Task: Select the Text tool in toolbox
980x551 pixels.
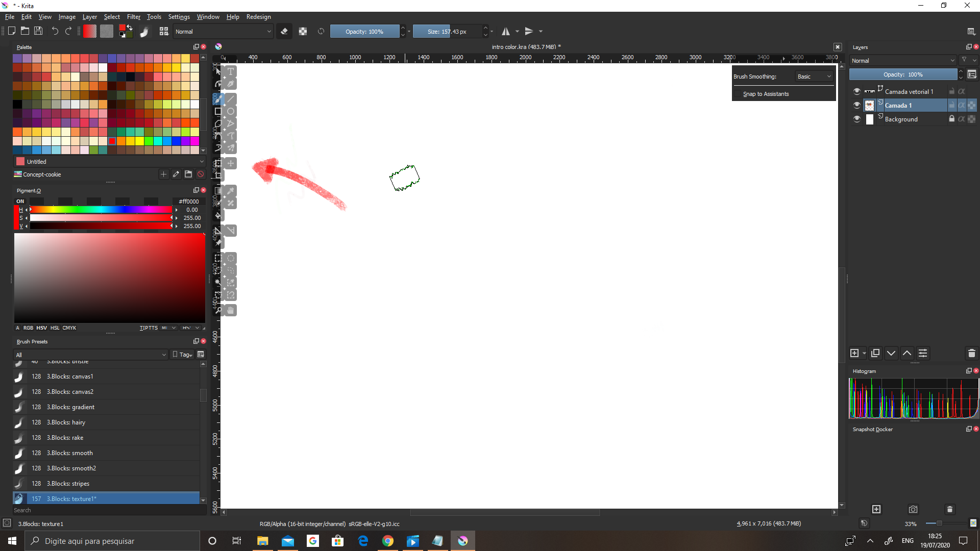Action: 231,71
